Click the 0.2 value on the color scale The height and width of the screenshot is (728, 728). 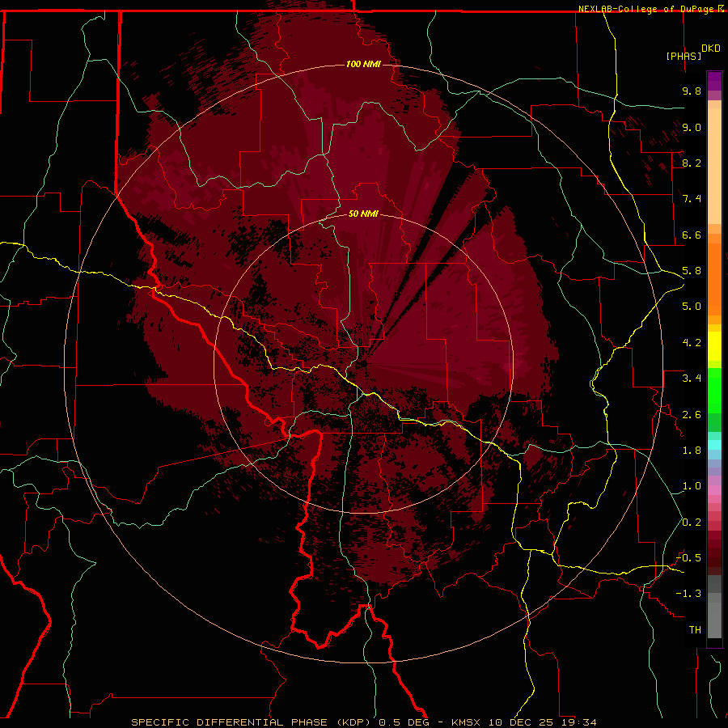coord(692,523)
